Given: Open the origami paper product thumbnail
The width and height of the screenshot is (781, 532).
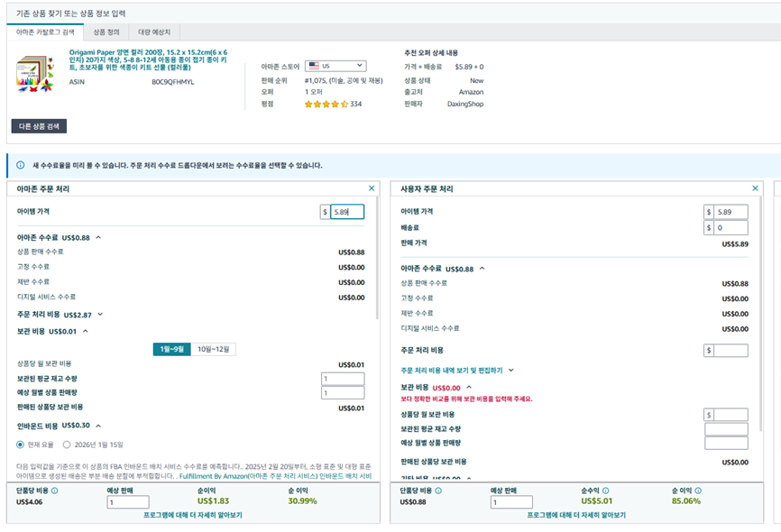Looking at the screenshot, I should pyautogui.click(x=34, y=75).
